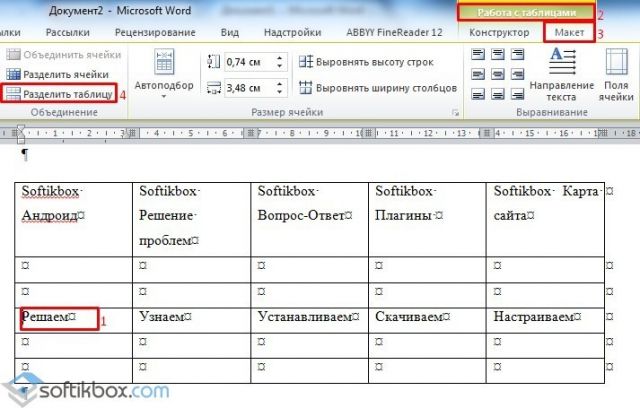The width and height of the screenshot is (640, 408).
Task: Decrease column width with down arrow
Action: coord(280,92)
